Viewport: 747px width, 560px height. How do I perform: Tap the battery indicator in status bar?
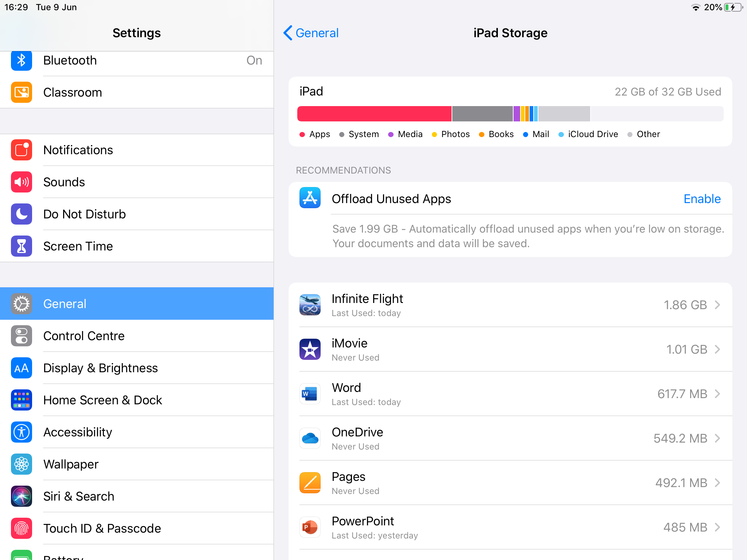coord(732,7)
